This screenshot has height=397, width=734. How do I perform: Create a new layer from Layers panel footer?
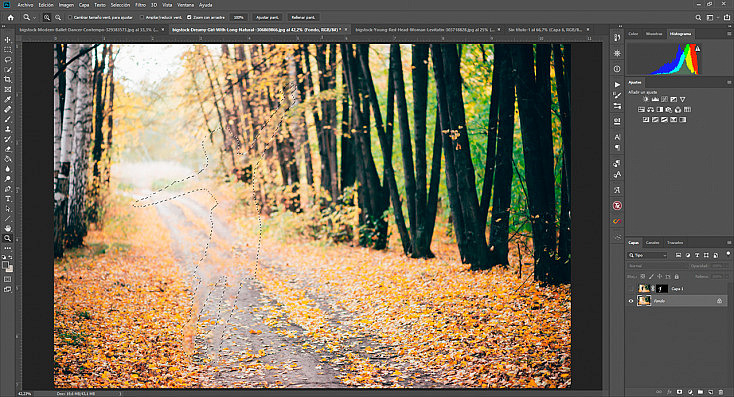(711, 392)
